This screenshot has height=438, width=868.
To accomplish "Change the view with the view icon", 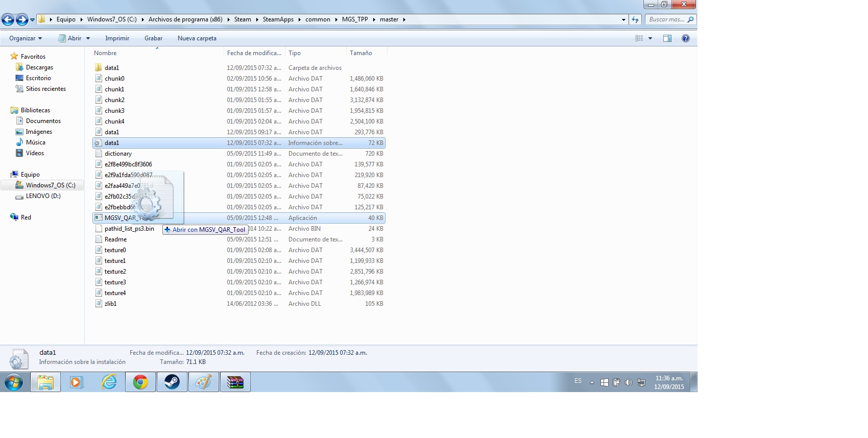I will (x=639, y=38).
